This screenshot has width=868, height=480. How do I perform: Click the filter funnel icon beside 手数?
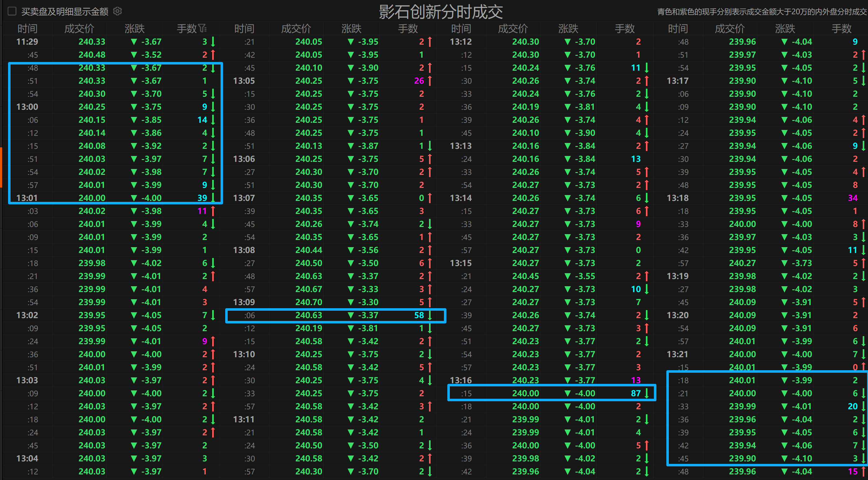(203, 28)
